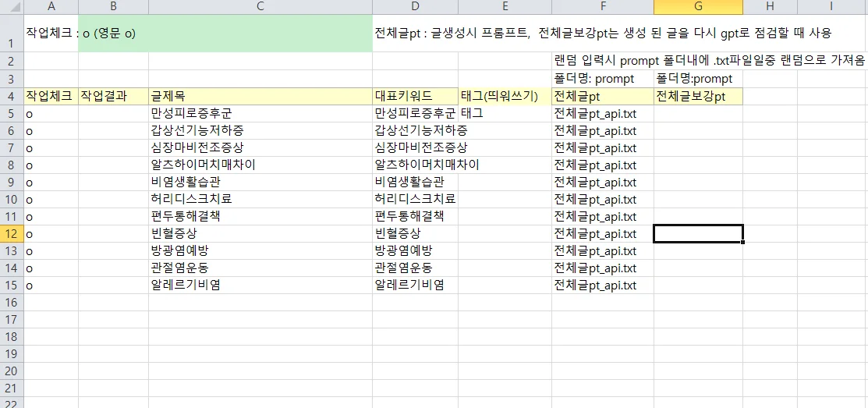Select highlighted column G header

click(x=698, y=6)
